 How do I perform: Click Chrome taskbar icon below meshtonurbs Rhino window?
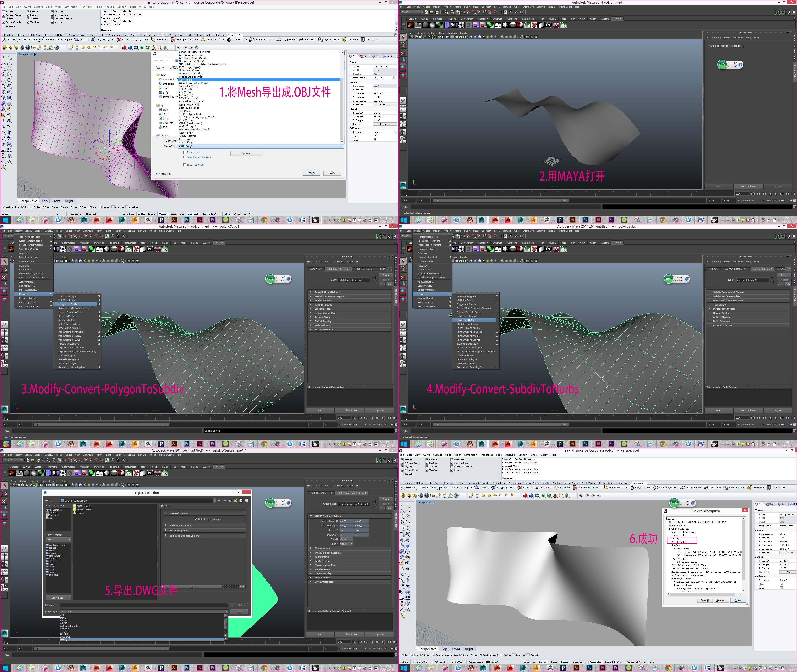click(x=264, y=220)
